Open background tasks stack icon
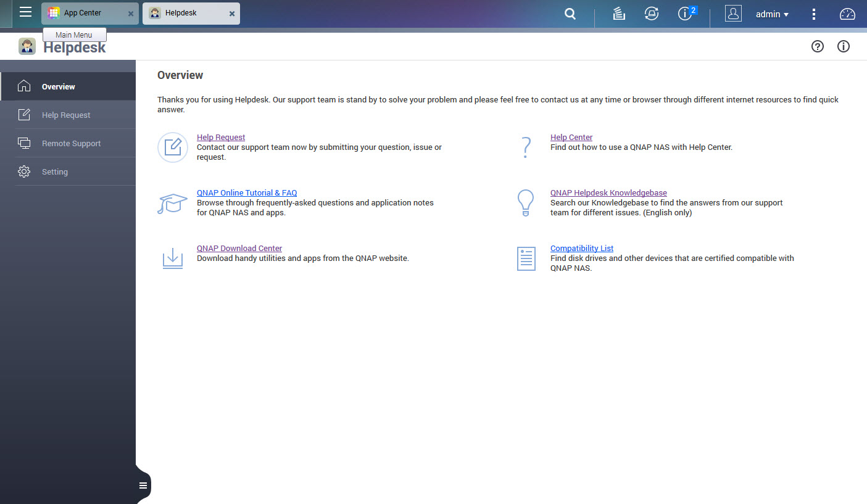Image resolution: width=867 pixels, height=504 pixels. coord(619,14)
